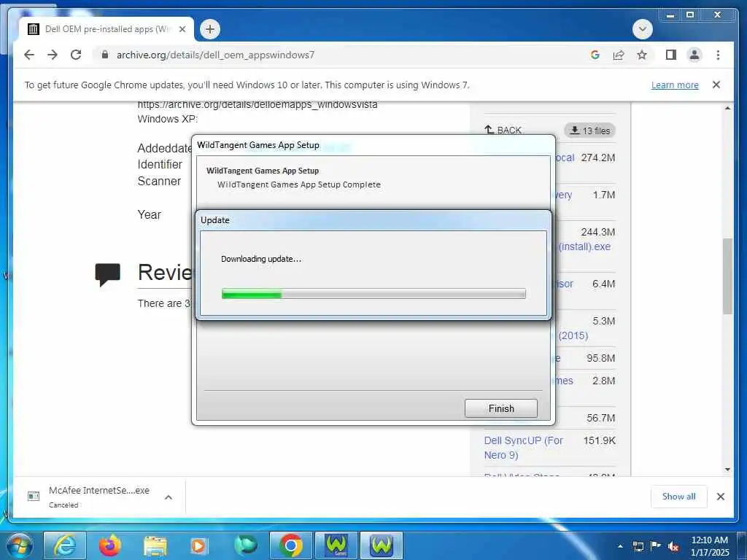Open the Google search side icon
Screen dimensions: 747x560
(595, 55)
